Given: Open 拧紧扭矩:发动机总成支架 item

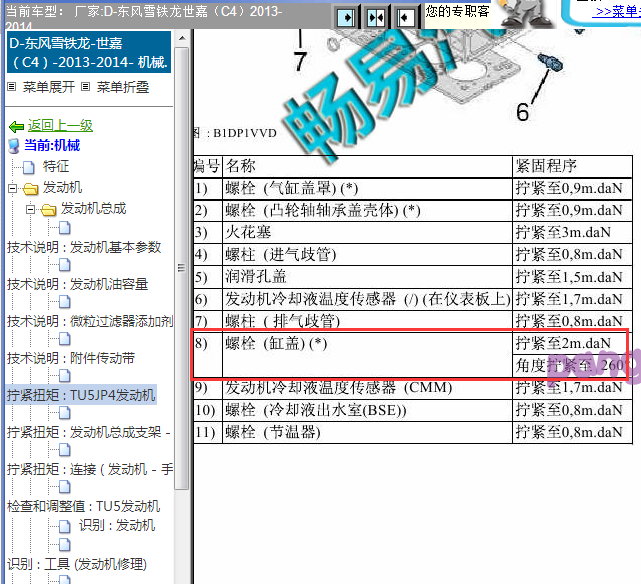Looking at the screenshot, I should click(88, 432).
